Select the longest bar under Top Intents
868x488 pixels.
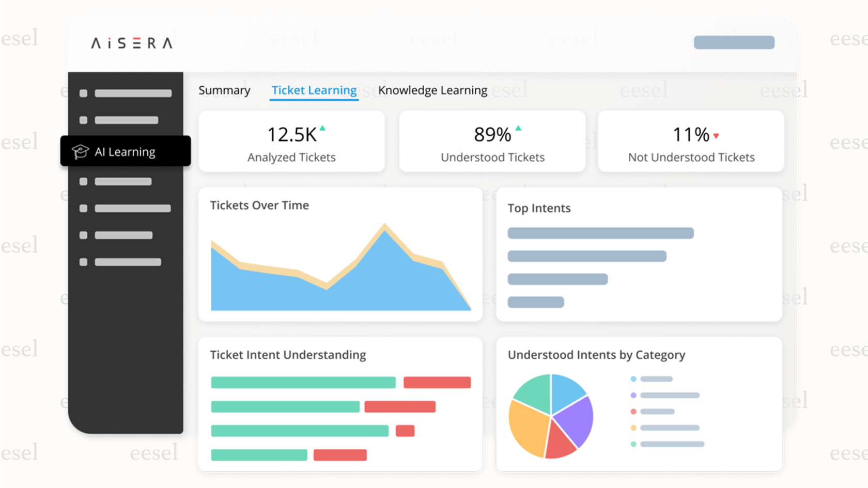(x=600, y=233)
